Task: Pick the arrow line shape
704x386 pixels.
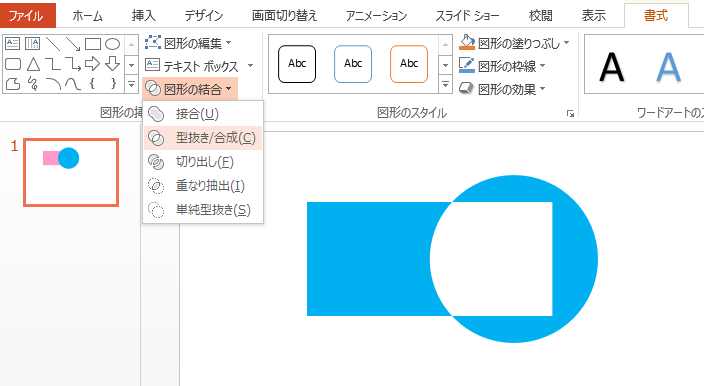Action: click(x=73, y=44)
